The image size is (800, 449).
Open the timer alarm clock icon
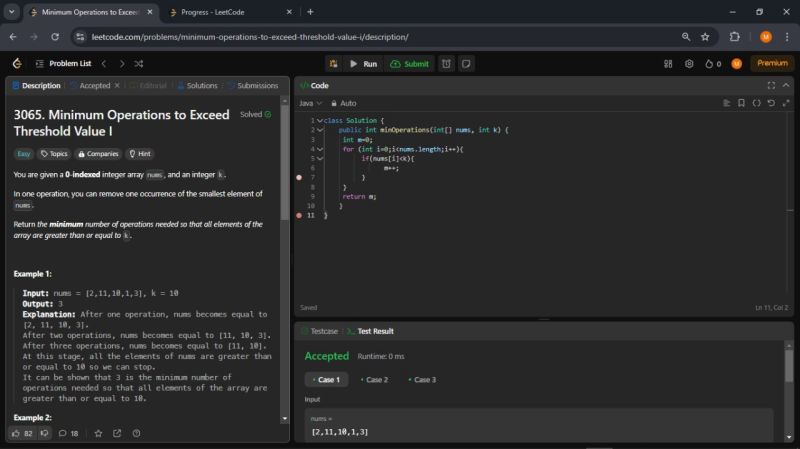click(x=446, y=64)
